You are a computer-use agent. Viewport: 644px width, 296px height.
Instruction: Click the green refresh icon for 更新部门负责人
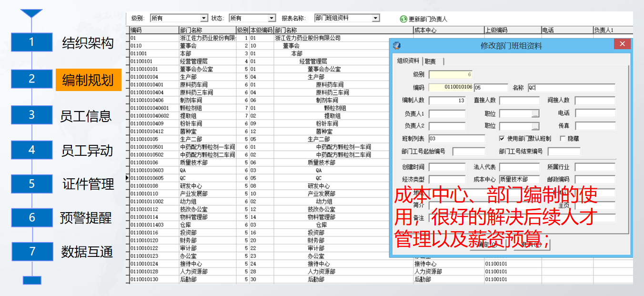click(403, 19)
